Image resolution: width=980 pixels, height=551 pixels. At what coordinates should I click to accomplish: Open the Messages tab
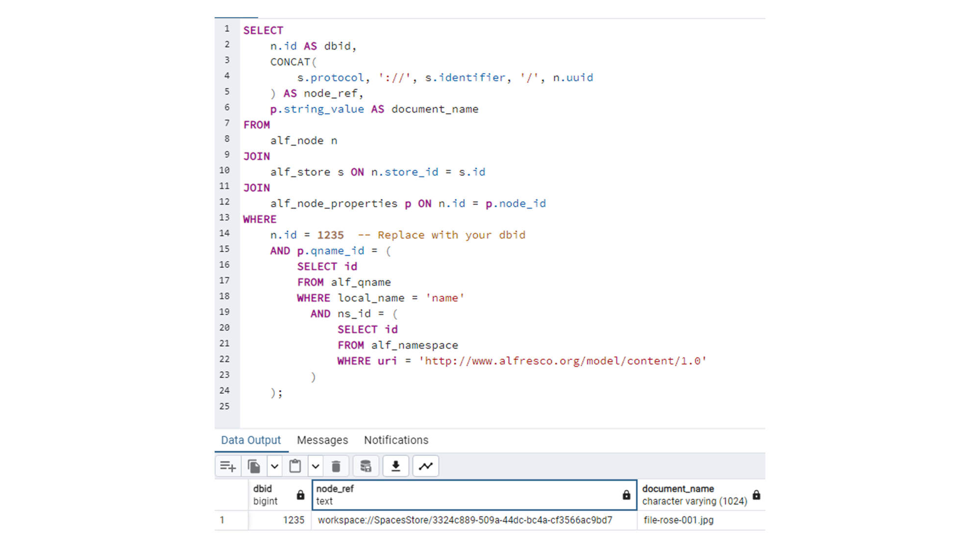322,440
